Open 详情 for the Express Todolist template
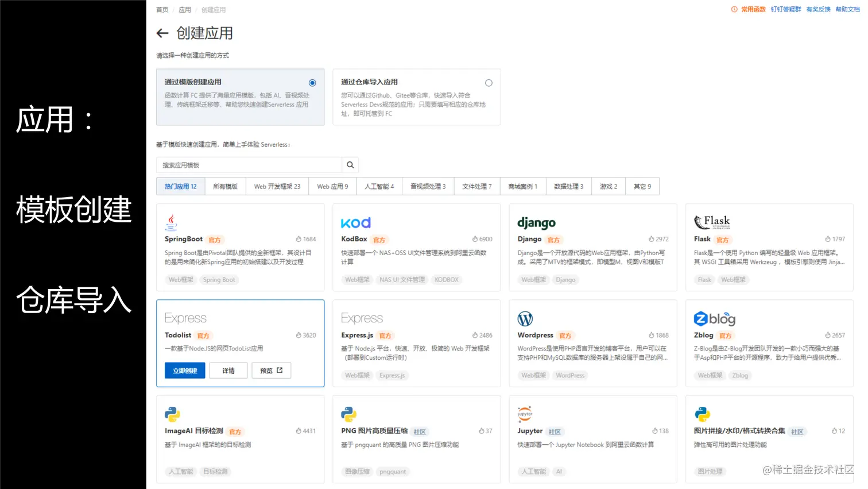The width and height of the screenshot is (868, 489). tap(228, 370)
